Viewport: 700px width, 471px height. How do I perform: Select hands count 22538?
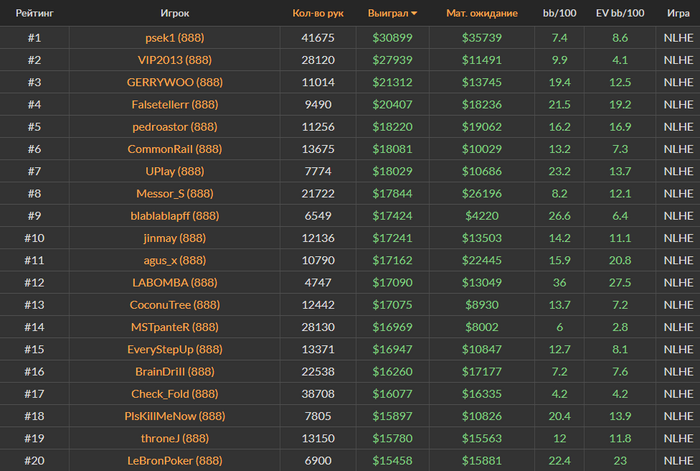point(318,372)
